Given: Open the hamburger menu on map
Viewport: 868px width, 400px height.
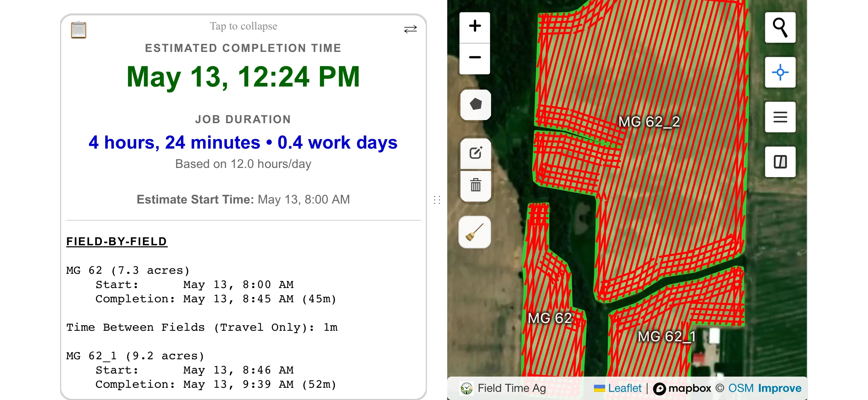Looking at the screenshot, I should (780, 117).
